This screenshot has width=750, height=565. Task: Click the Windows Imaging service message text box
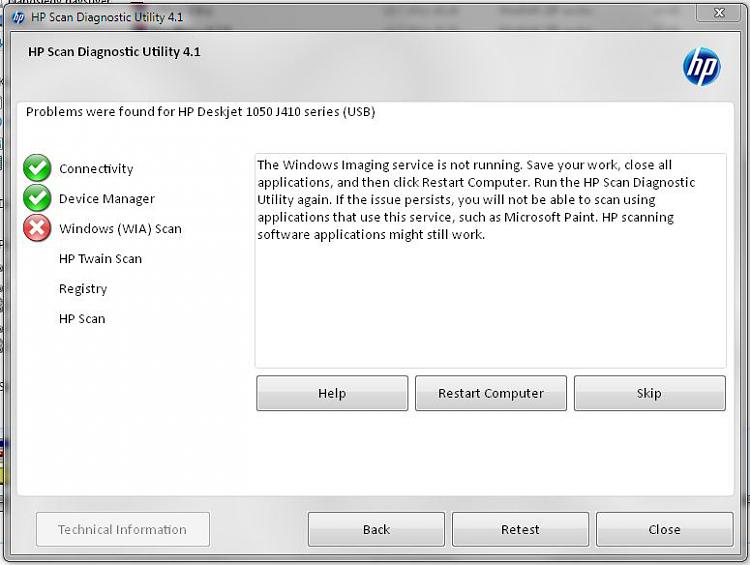pyautogui.click(x=491, y=261)
